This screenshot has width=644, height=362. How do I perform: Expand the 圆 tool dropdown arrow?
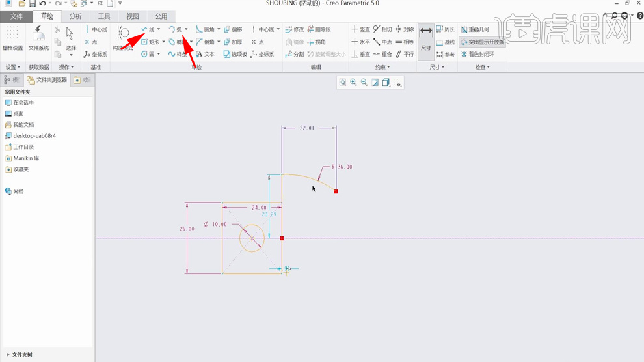click(x=159, y=54)
